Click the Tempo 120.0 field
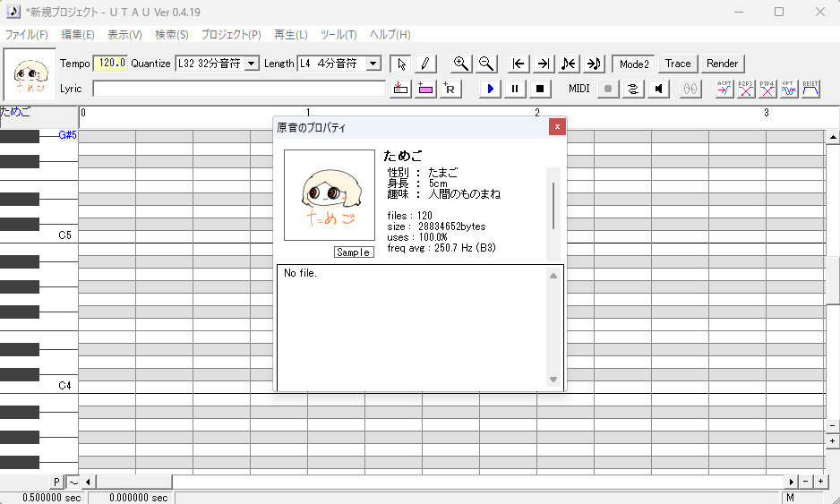The image size is (840, 504). point(110,64)
